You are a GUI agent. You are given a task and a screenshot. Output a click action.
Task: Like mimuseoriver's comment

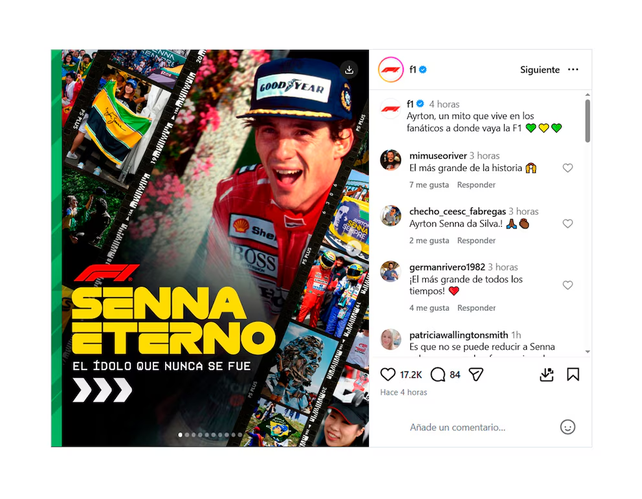567,168
